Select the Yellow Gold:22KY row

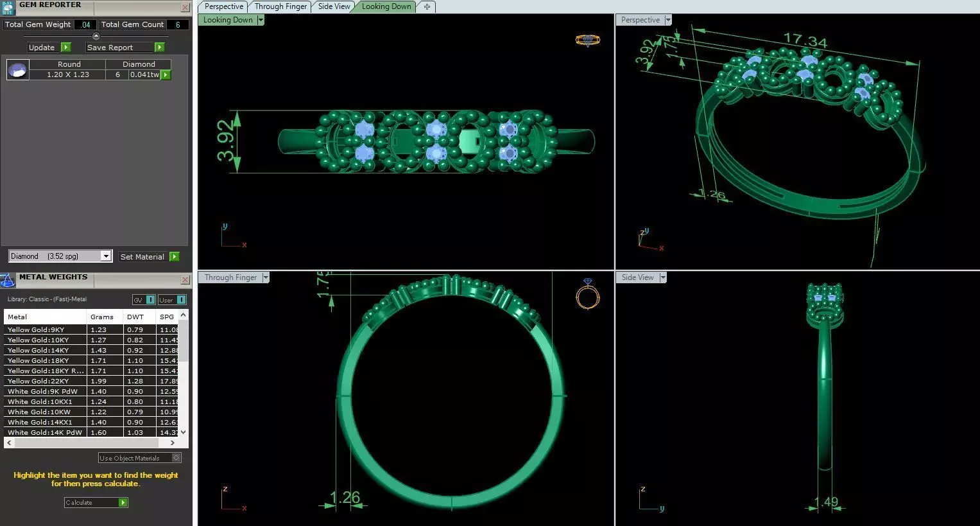[x=92, y=381]
